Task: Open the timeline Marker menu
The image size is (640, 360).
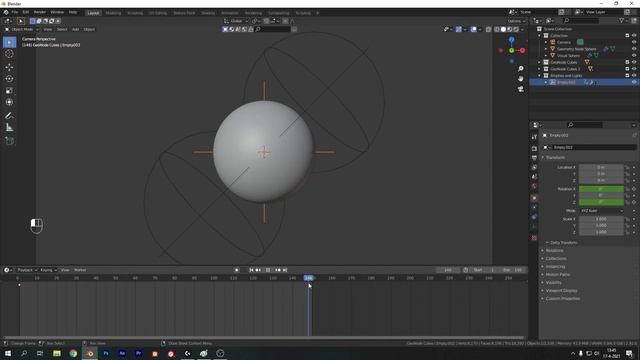Action: [x=80, y=270]
